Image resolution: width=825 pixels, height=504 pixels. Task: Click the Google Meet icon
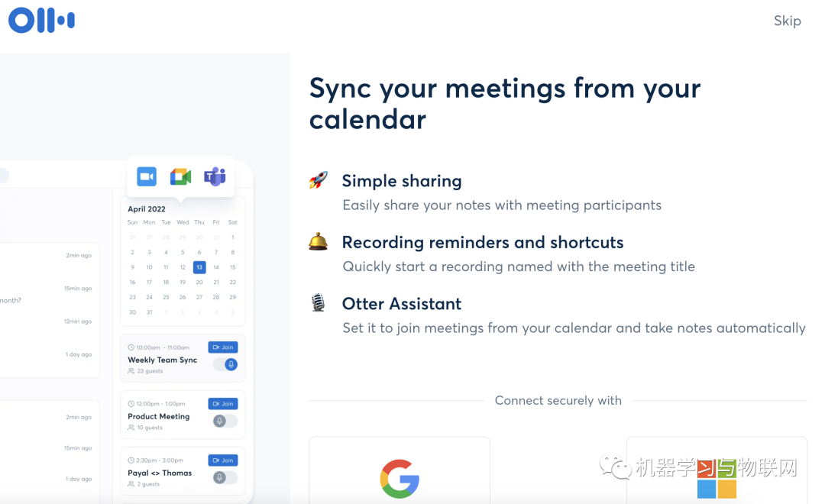(x=180, y=177)
